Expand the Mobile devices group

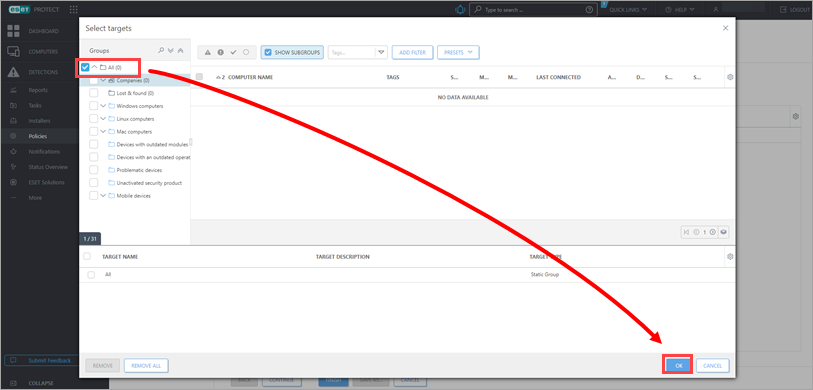[x=103, y=196]
